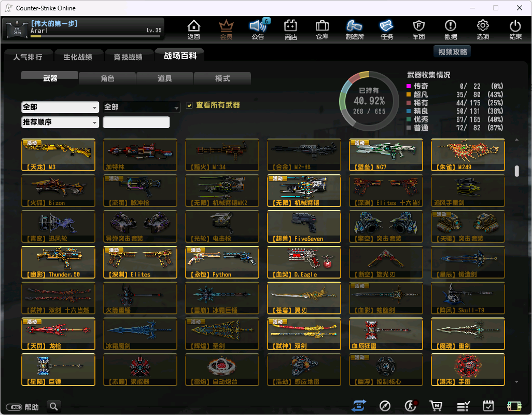Toggle the 帮助 help switch
532x415 pixels.
(x=14, y=407)
